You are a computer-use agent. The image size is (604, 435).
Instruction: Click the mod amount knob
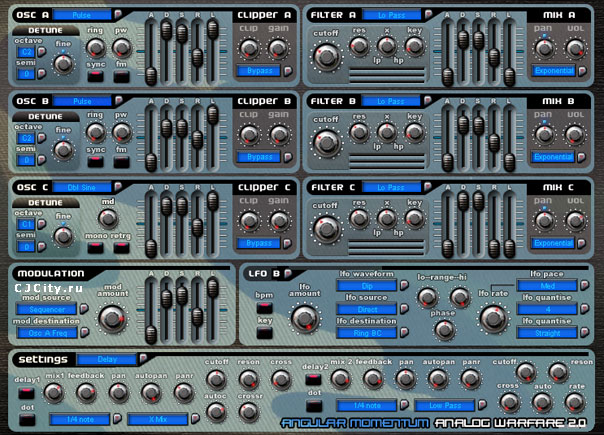pyautogui.click(x=112, y=318)
